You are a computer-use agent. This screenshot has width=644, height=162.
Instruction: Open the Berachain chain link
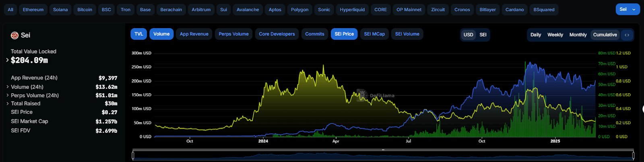[x=171, y=10]
